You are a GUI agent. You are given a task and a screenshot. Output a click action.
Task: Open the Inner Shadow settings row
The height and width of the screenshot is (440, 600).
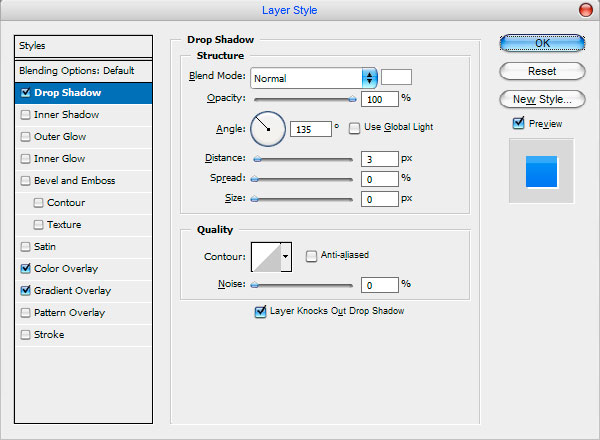(83, 115)
